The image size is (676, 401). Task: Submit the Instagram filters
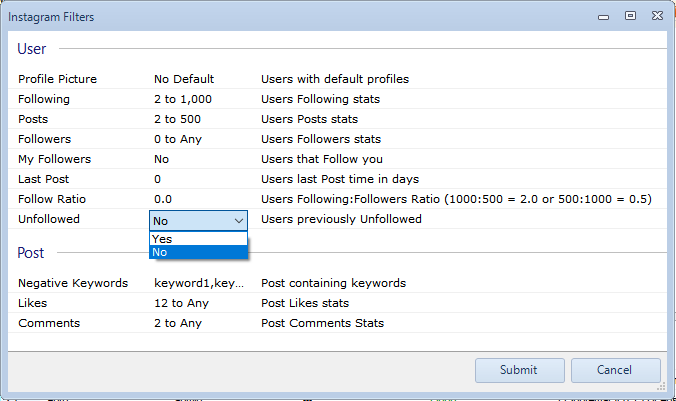[520, 370]
